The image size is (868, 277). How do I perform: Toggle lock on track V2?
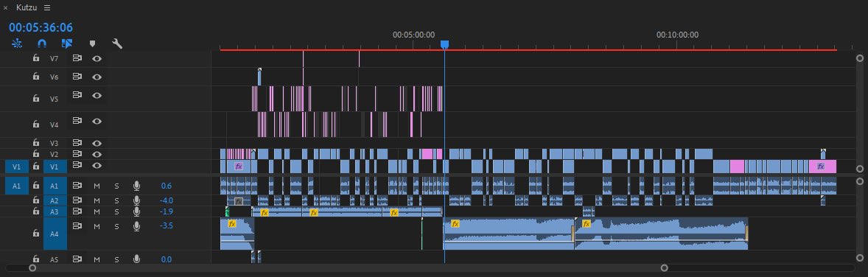(36, 153)
